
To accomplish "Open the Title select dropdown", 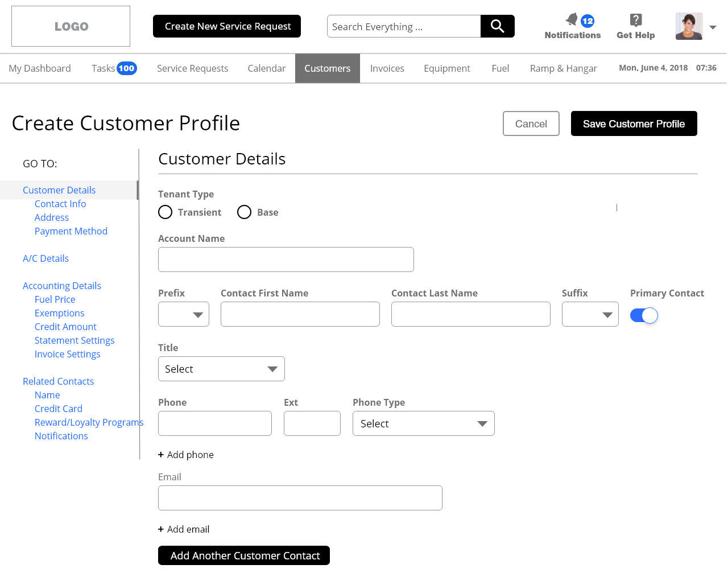I will (x=221, y=369).
